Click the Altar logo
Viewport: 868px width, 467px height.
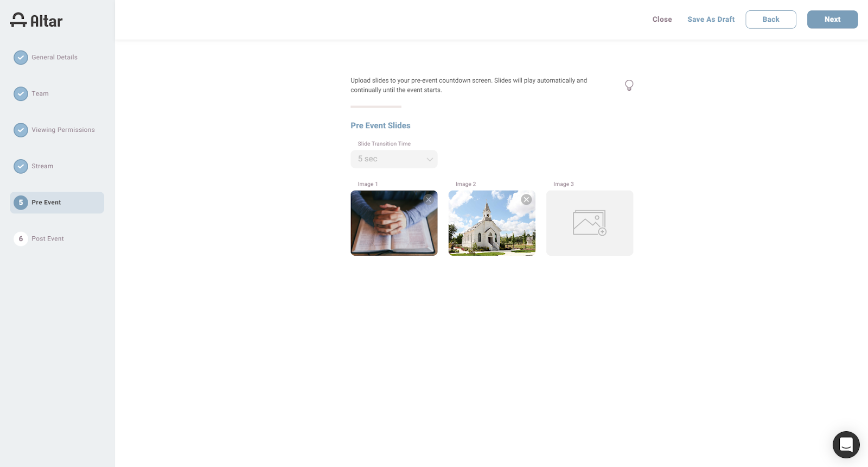click(x=36, y=21)
